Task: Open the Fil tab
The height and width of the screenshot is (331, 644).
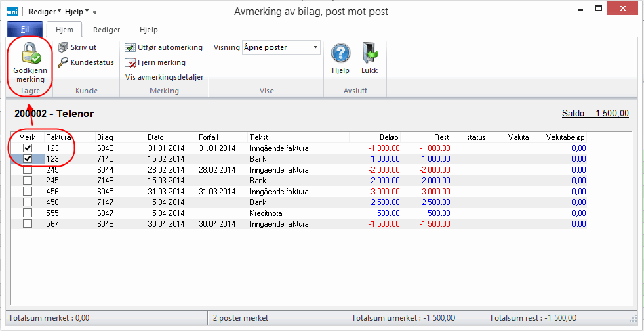Action: 24,30
